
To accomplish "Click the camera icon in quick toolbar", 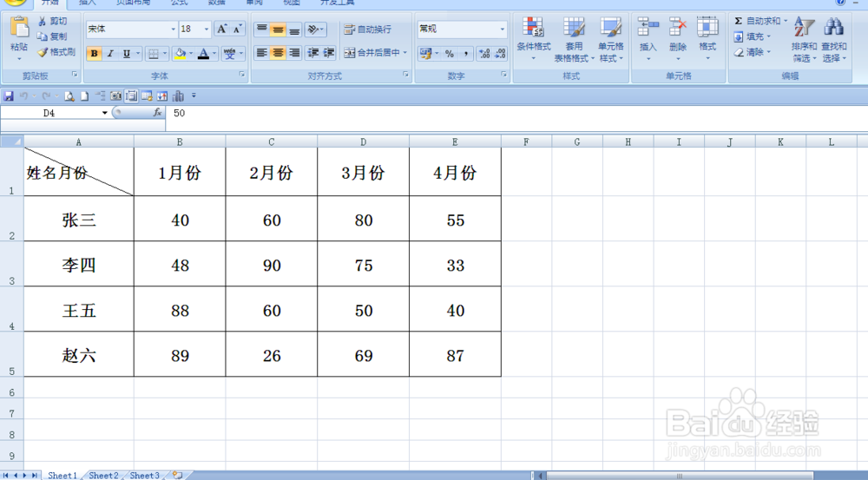I will click(115, 96).
